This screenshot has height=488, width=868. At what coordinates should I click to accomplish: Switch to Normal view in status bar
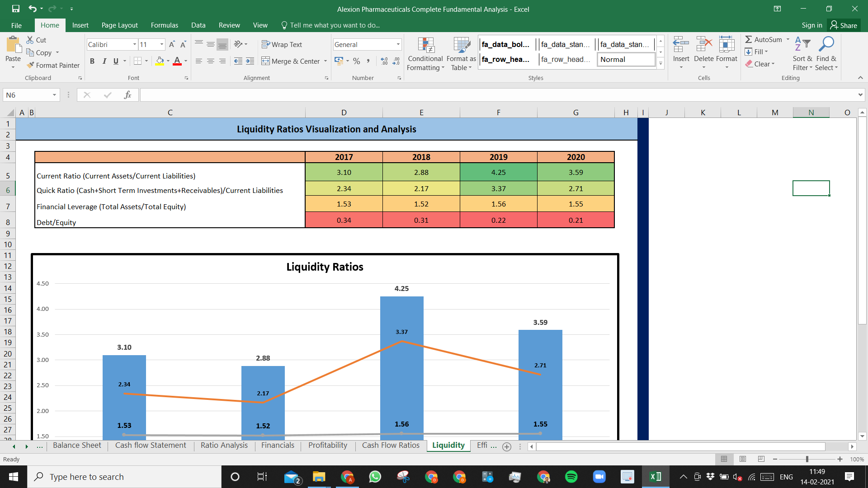pos(724,459)
